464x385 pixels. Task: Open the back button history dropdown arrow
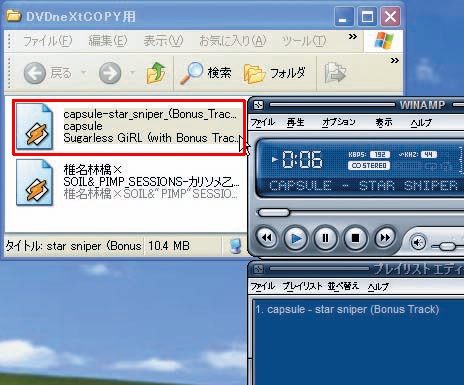84,72
